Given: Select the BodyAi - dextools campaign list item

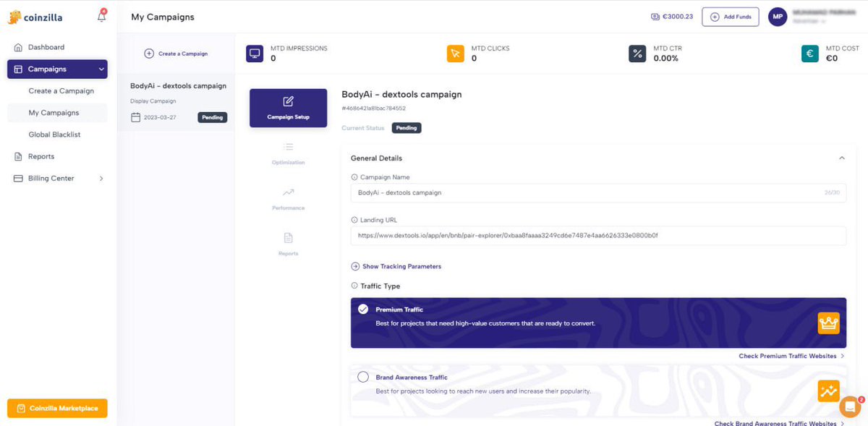Looking at the screenshot, I should [x=176, y=102].
